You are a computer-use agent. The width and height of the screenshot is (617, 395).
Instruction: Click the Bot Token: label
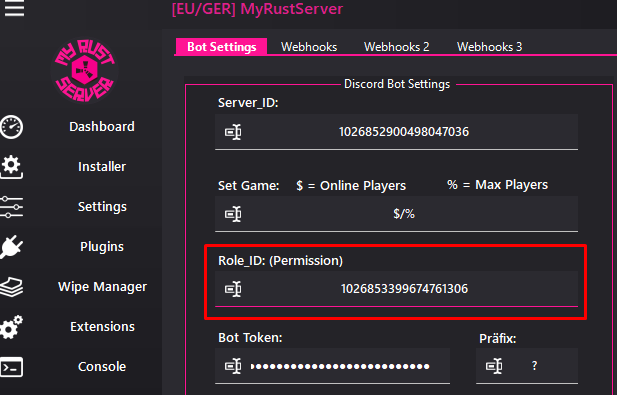pyautogui.click(x=250, y=338)
